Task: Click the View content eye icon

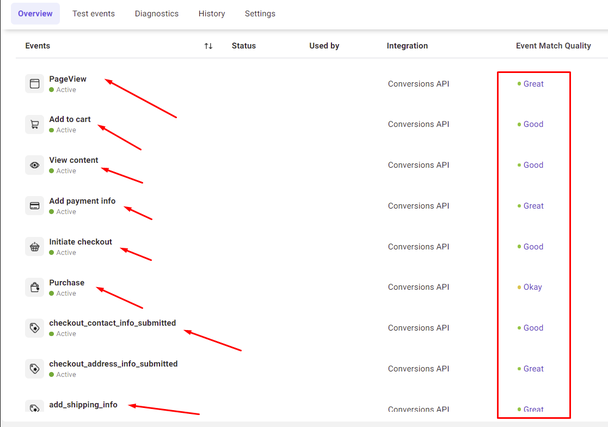Action: click(35, 165)
